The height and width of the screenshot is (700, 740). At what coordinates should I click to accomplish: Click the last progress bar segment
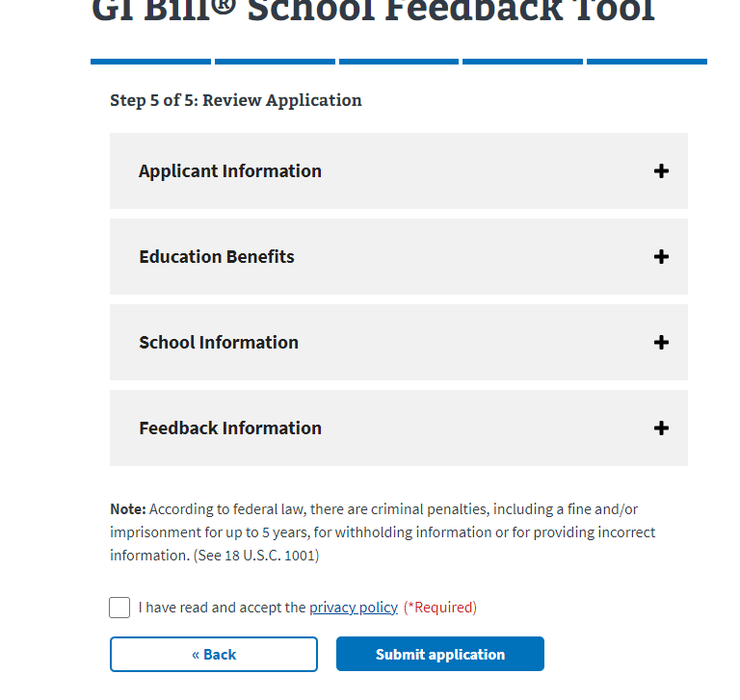coord(647,62)
